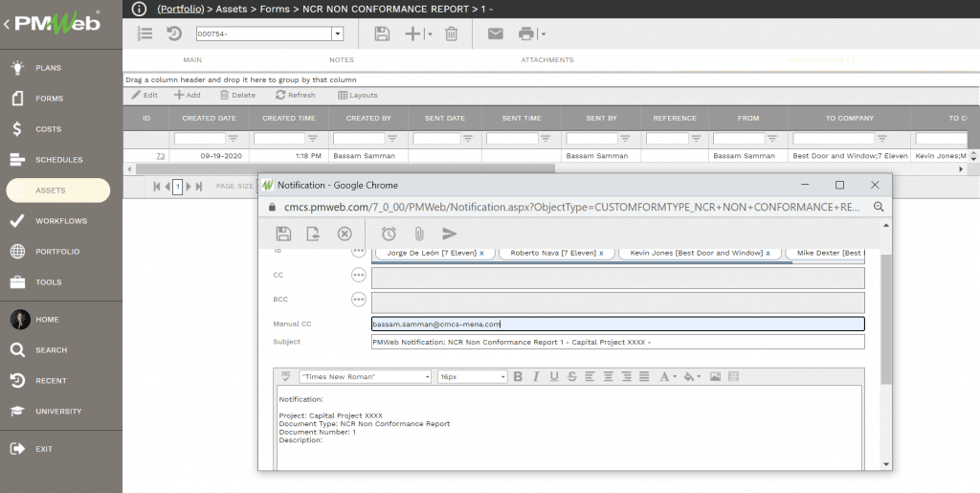The image size is (980, 493).
Task: Click the (Portfolio) breadcrumb link
Action: [181, 9]
